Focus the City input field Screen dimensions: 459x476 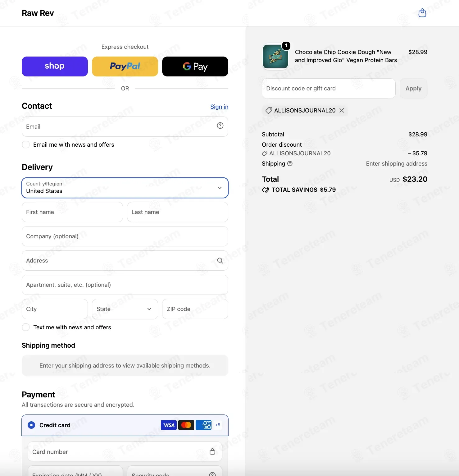55,309
